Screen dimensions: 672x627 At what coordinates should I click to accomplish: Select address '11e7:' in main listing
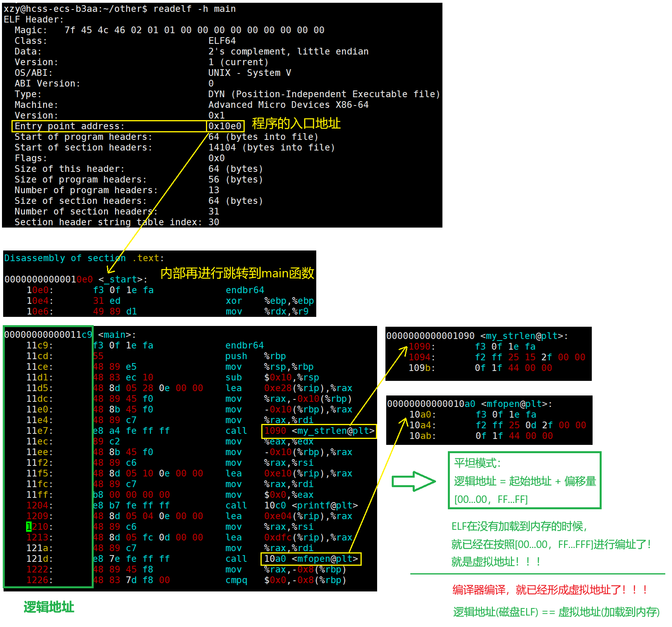tap(40, 431)
